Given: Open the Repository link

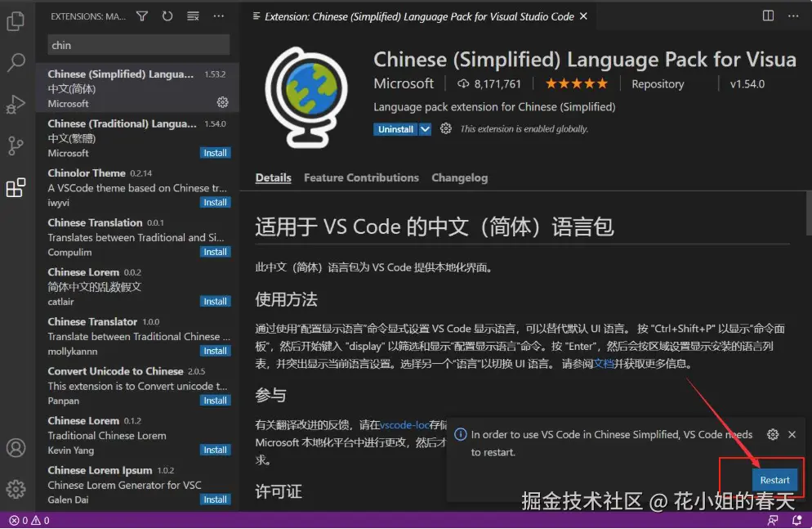Looking at the screenshot, I should point(658,84).
